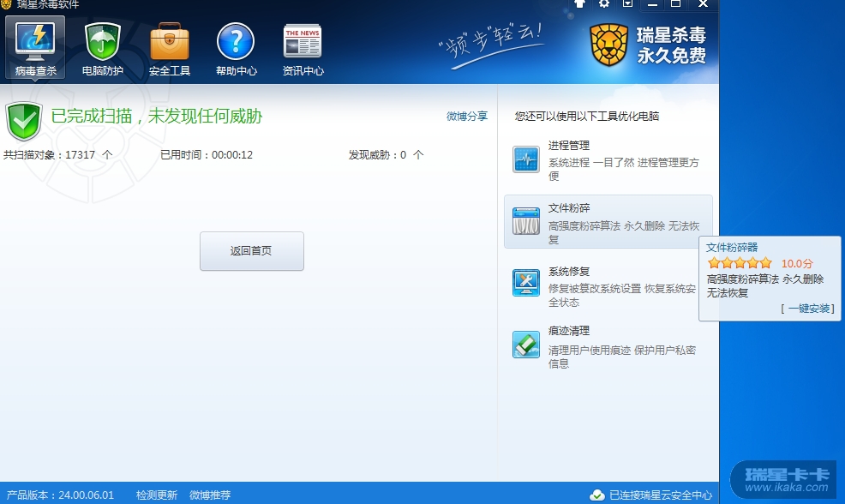
Task: Open the 进程管理 process manager icon
Action: coord(526,159)
